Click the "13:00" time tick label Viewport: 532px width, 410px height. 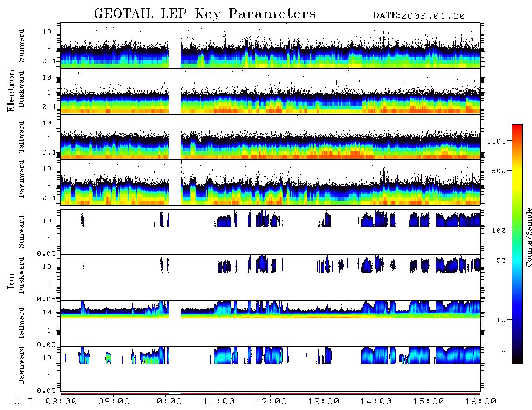[x=324, y=402]
